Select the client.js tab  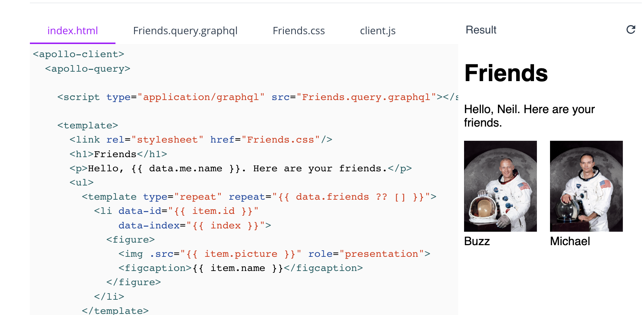coord(378,31)
